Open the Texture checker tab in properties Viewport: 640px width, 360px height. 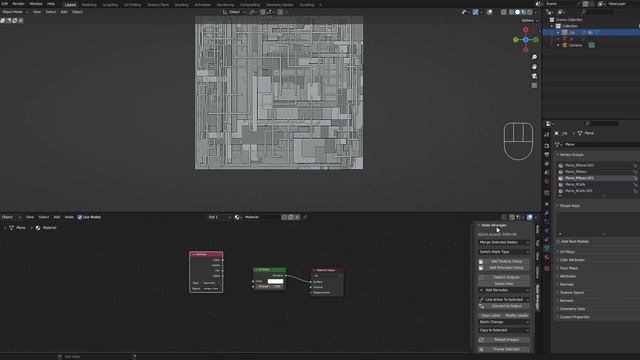547,268
